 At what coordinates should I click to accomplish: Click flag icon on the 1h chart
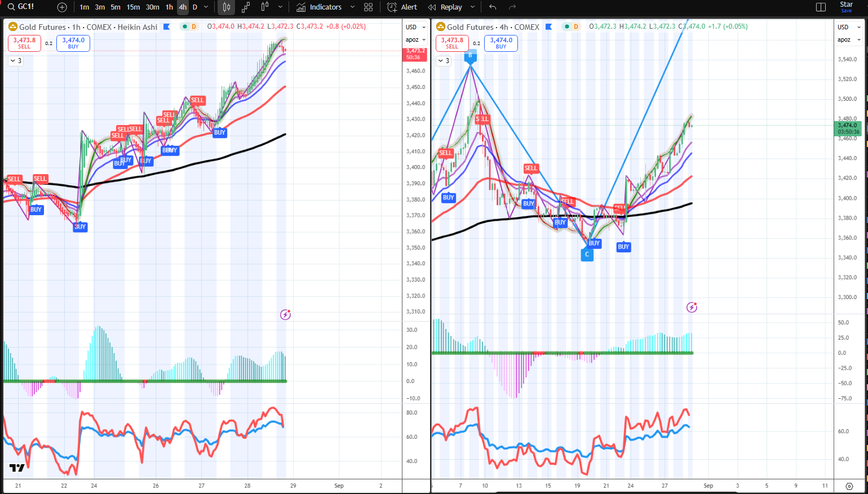166,26
